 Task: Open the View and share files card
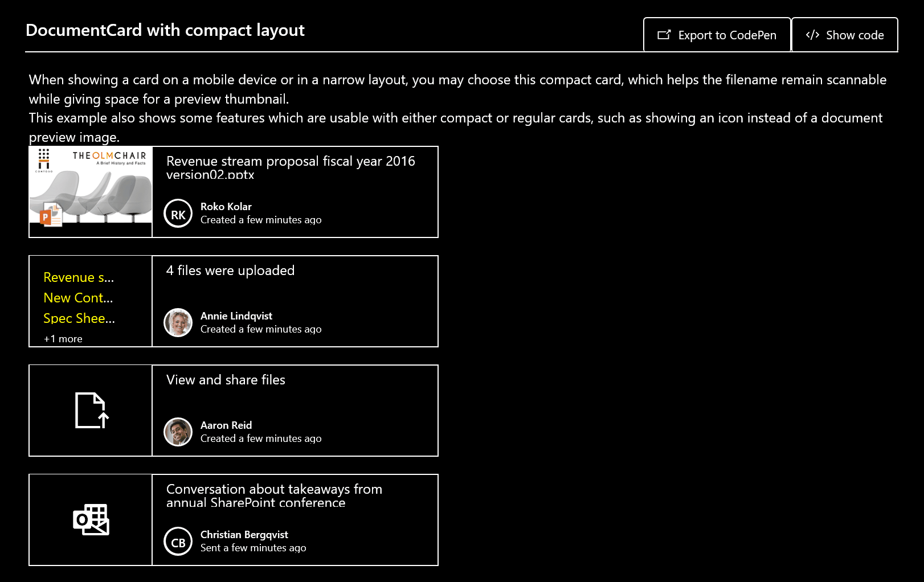click(x=225, y=380)
